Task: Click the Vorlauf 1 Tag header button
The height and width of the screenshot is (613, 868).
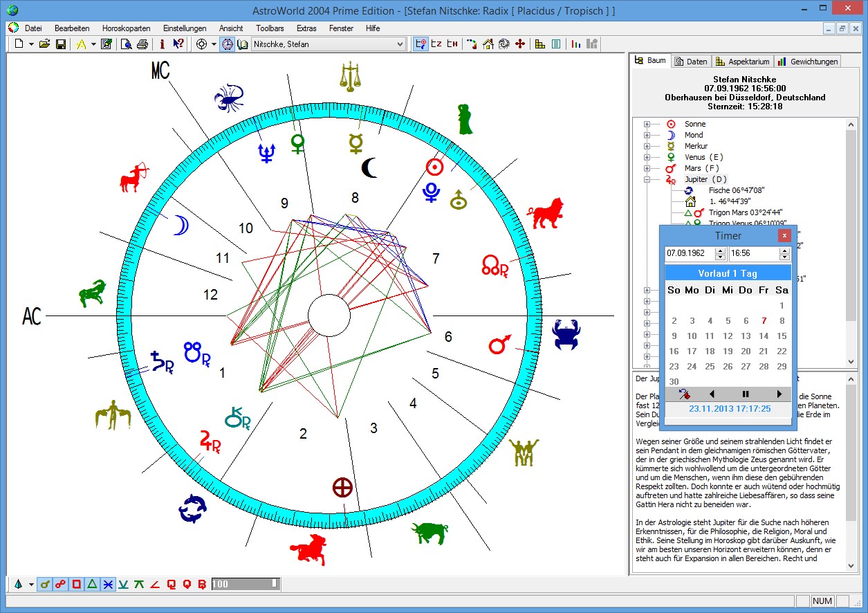Action: pos(728,273)
